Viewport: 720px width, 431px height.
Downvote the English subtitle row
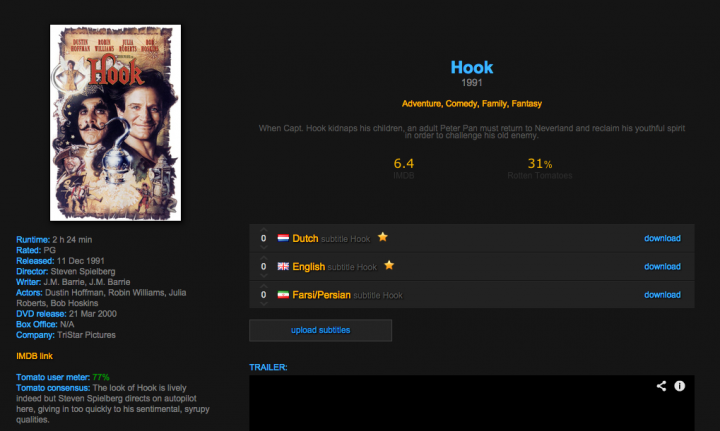(x=264, y=275)
